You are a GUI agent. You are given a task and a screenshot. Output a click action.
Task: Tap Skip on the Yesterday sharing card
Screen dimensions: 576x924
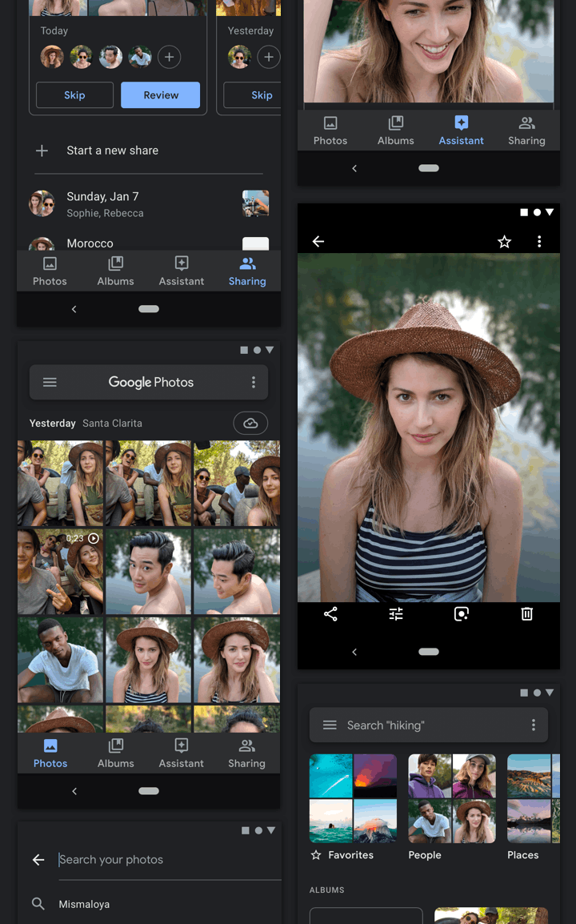tap(254, 94)
